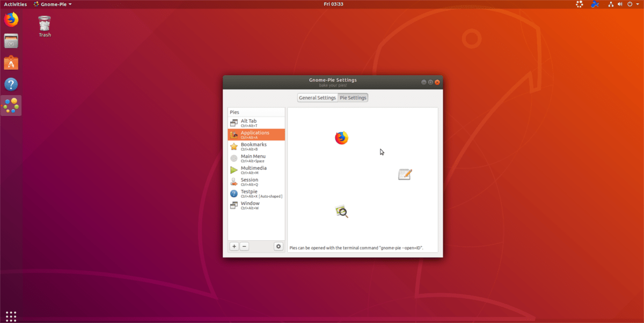The width and height of the screenshot is (644, 323).
Task: Open system status menu arrow
Action: [x=636, y=4]
